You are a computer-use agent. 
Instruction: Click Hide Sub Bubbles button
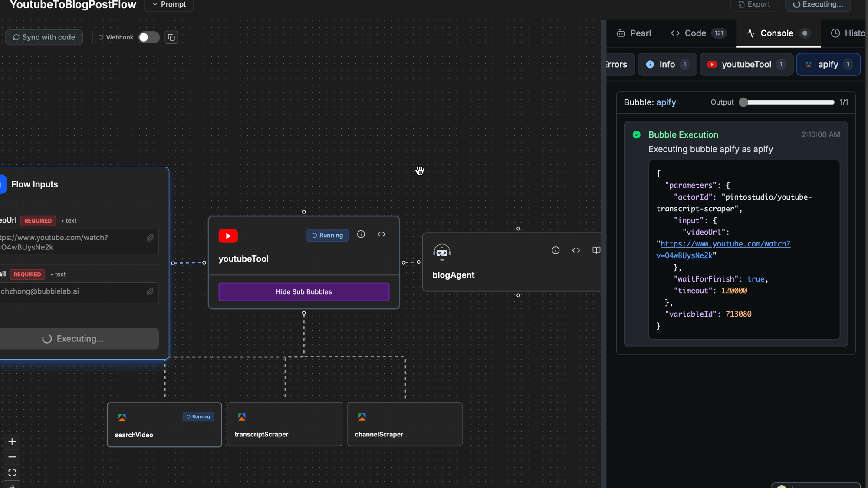[304, 292]
